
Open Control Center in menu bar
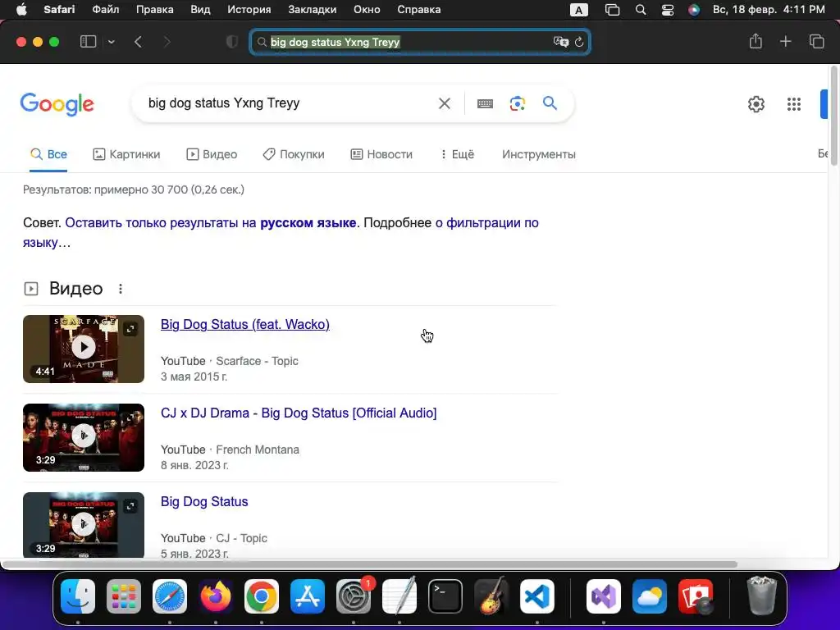tap(668, 10)
